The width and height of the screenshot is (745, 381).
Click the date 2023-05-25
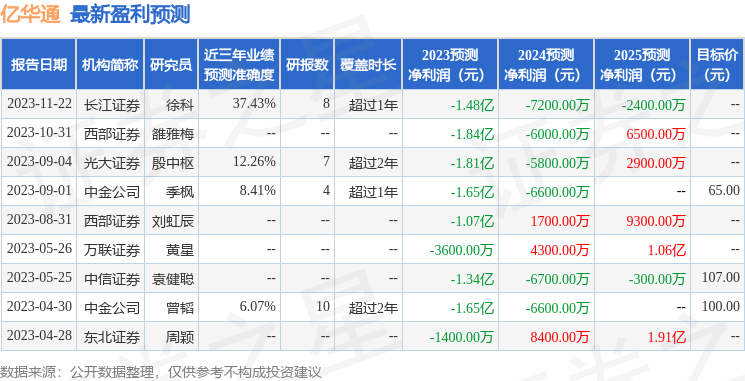(39, 278)
